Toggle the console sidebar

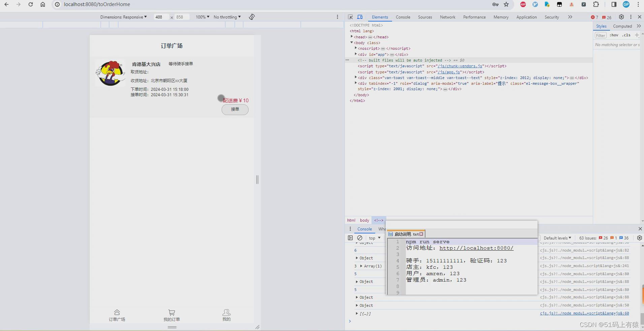[x=350, y=238]
